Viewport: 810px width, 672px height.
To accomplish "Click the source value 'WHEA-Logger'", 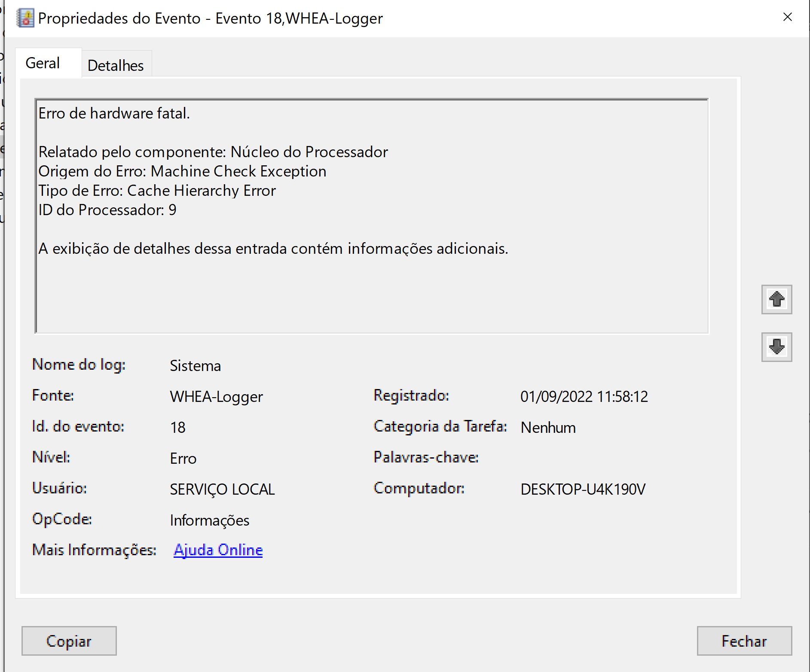I will (x=217, y=397).
